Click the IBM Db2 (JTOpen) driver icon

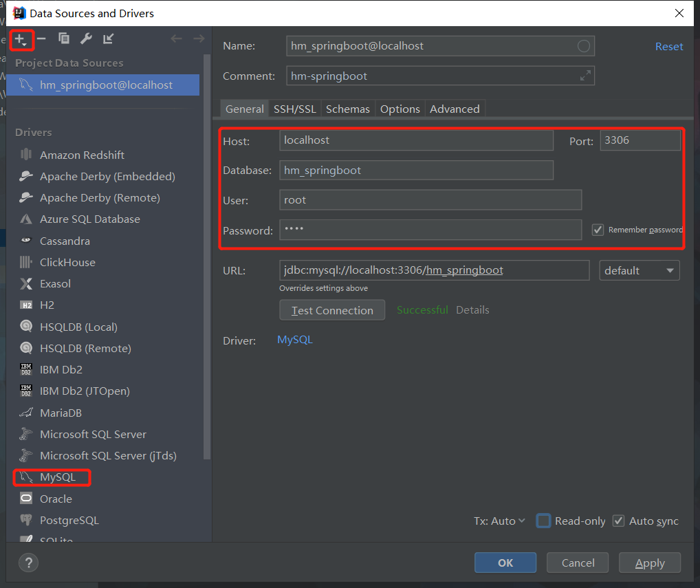click(26, 391)
